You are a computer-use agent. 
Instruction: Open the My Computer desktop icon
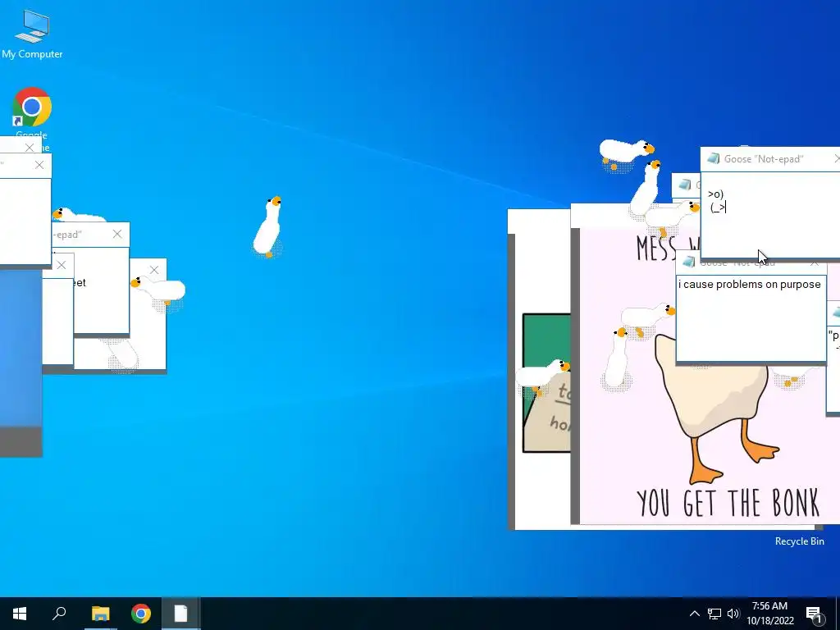[32, 34]
